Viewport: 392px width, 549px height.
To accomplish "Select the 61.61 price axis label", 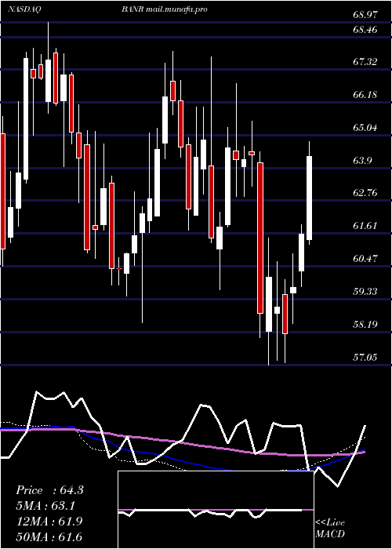I will point(365,226).
